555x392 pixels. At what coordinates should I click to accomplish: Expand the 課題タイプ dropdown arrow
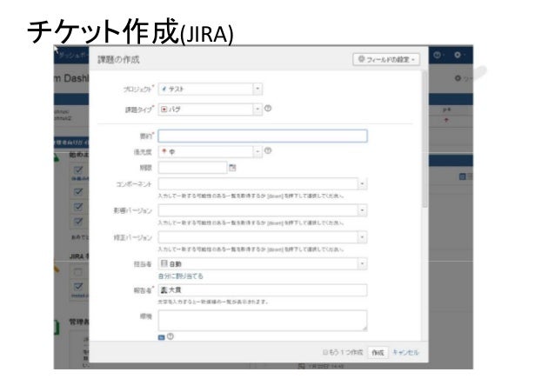(257, 110)
